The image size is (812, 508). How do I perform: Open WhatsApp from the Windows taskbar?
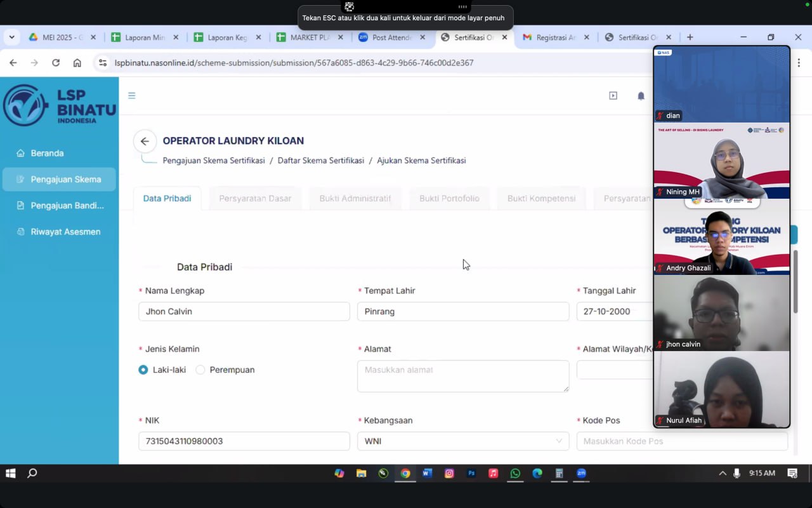pos(515,473)
